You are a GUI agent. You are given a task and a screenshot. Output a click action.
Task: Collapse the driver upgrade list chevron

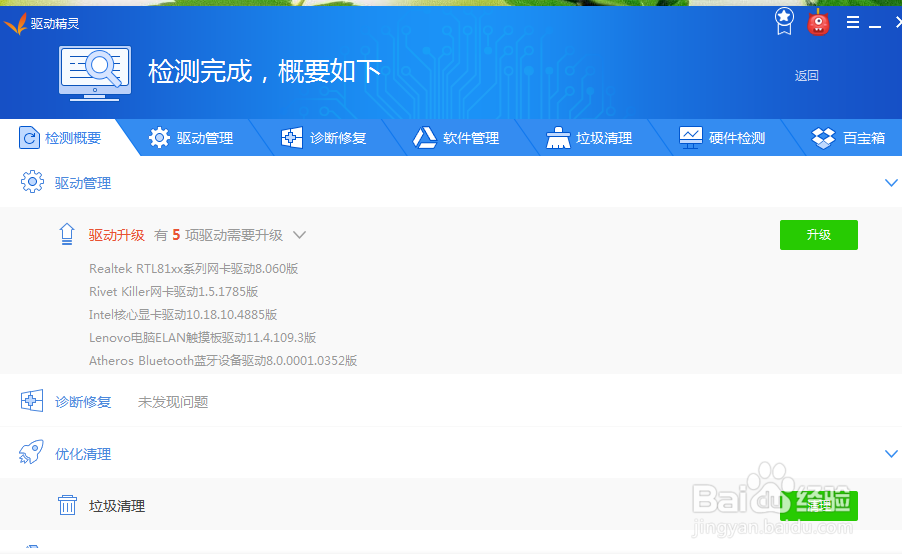click(x=299, y=235)
